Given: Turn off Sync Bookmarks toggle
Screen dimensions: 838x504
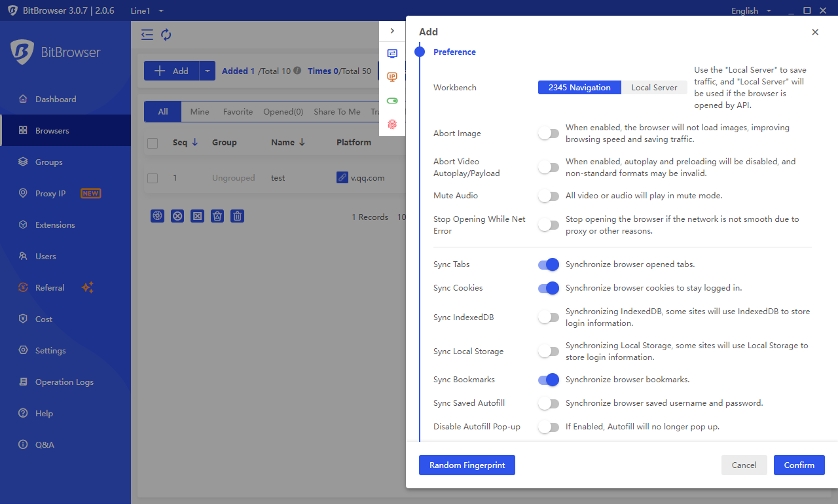Looking at the screenshot, I should point(549,380).
